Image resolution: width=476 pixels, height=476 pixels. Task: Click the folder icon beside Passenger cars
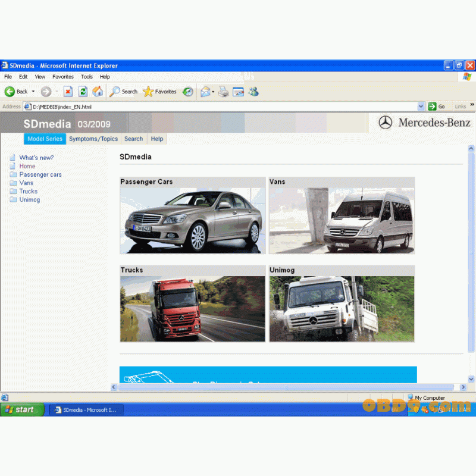(x=13, y=174)
